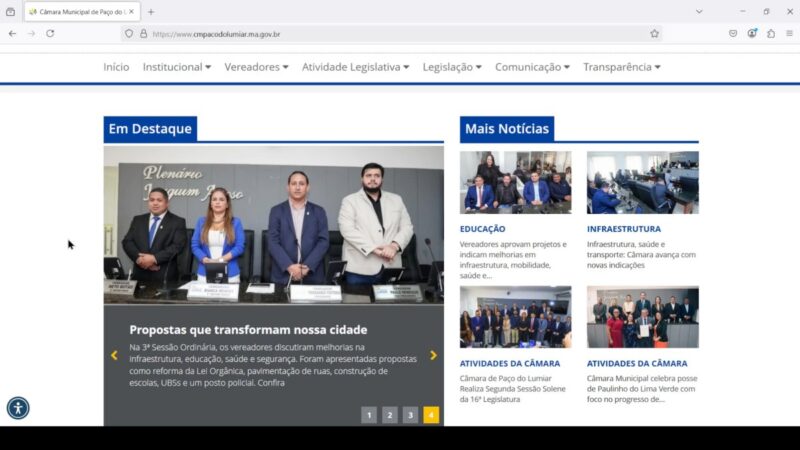This screenshot has height=450, width=800.
Task: Open the Educação news thumbnail image
Action: (515, 182)
